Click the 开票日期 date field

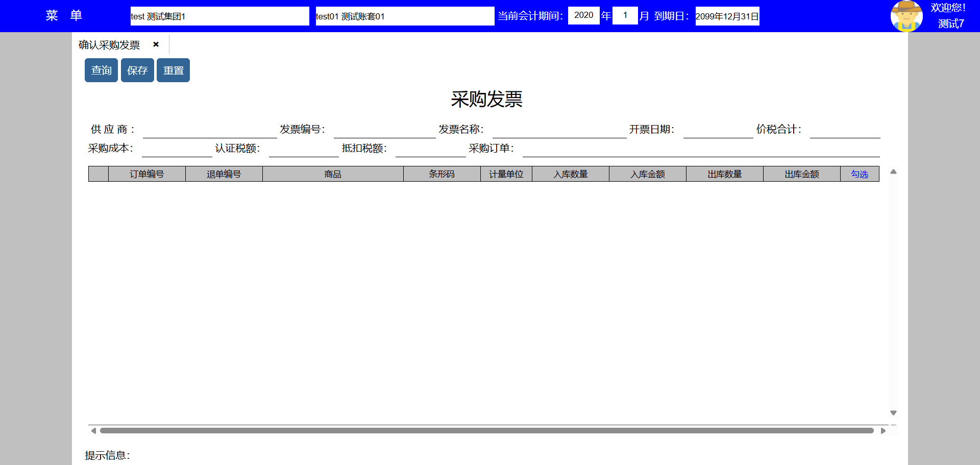(718, 130)
